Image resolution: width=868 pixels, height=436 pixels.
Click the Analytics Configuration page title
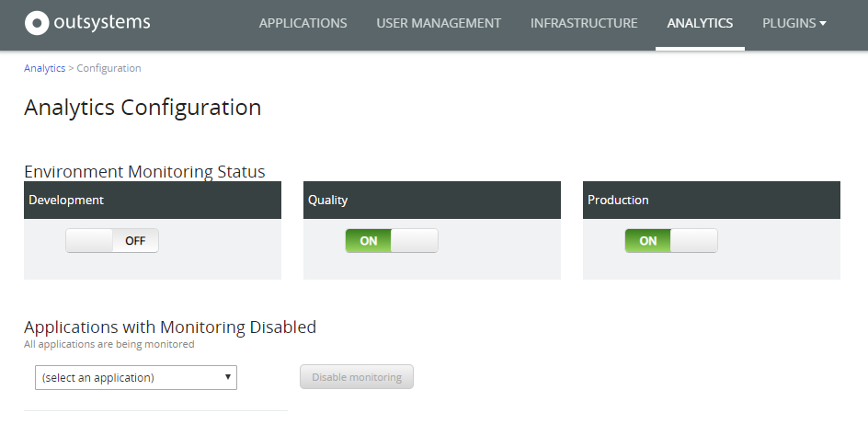[143, 108]
